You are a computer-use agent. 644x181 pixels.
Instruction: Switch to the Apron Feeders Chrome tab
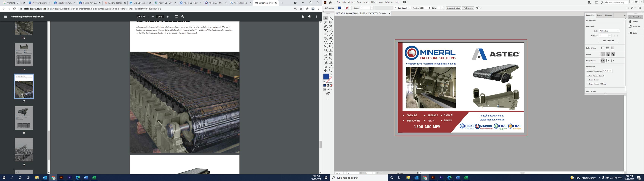pyautogui.click(x=241, y=3)
